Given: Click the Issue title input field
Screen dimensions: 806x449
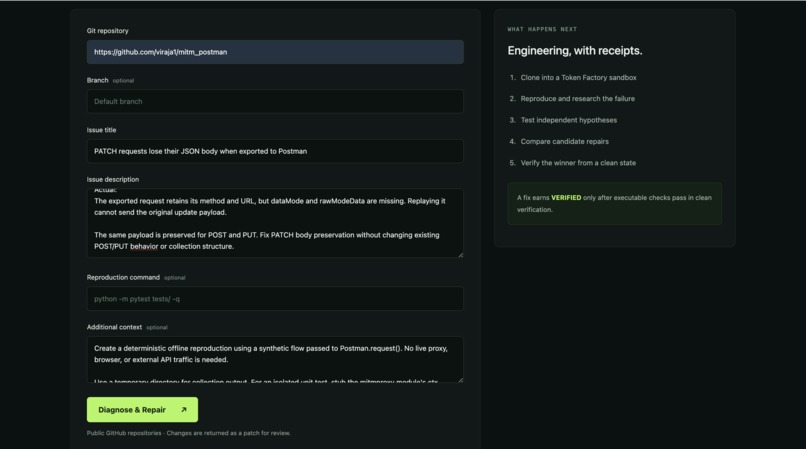Looking at the screenshot, I should coord(275,151).
